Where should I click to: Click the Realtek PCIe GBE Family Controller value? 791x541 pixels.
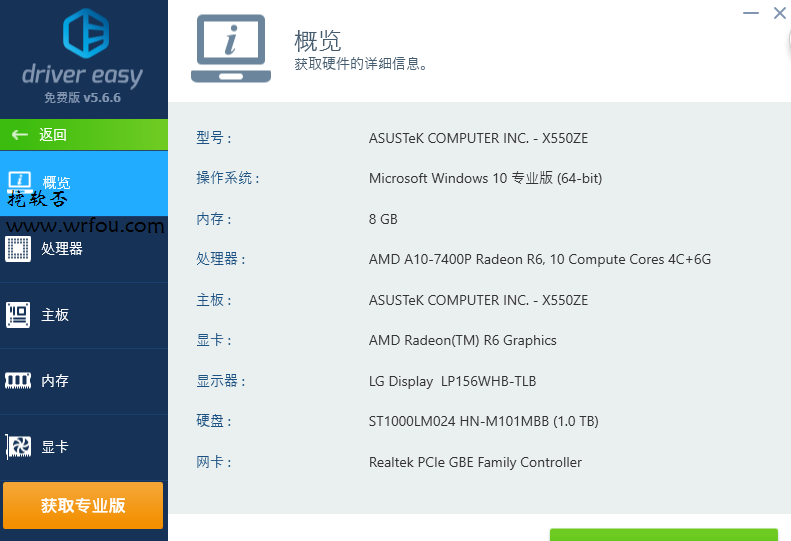pyautogui.click(x=475, y=462)
